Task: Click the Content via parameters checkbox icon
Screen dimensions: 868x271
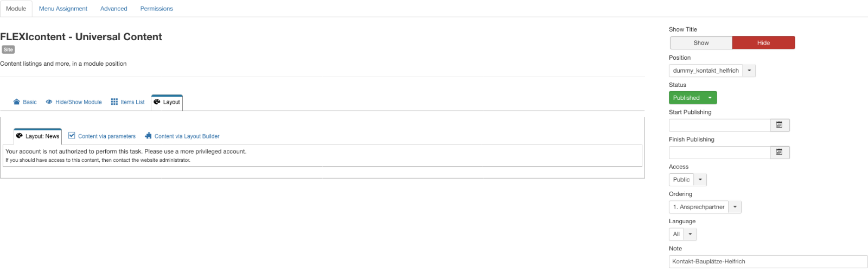Action: [72, 136]
